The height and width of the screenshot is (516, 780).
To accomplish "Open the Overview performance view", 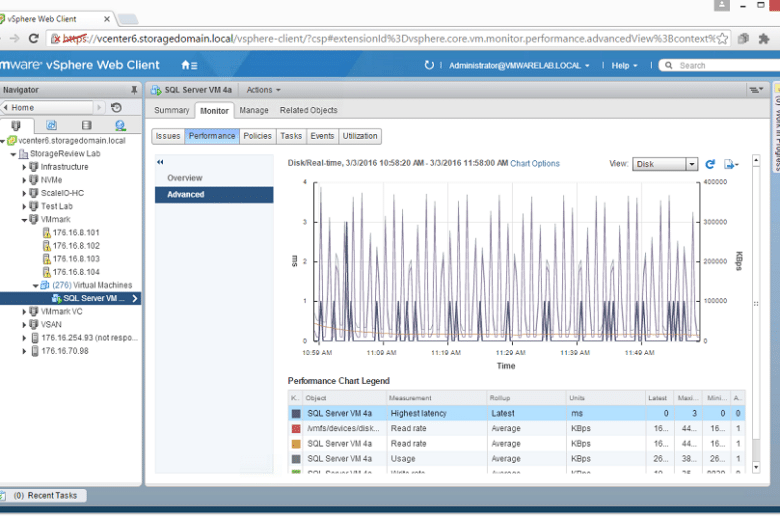I will 185,178.
